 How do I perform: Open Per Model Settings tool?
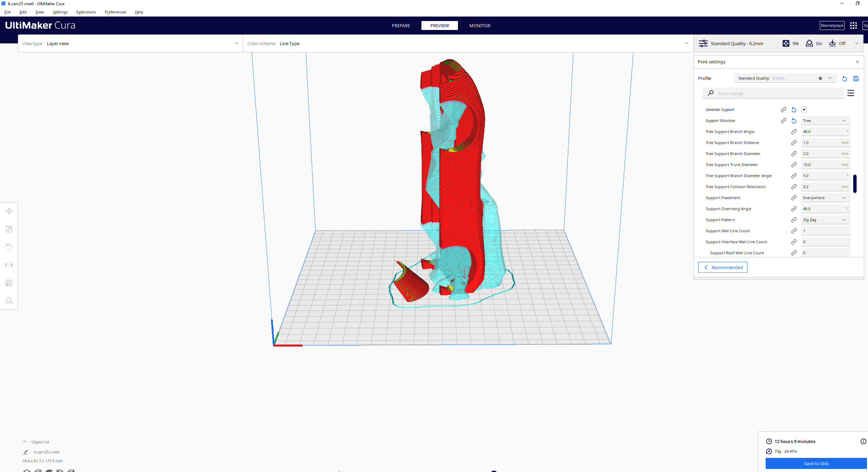click(x=9, y=283)
